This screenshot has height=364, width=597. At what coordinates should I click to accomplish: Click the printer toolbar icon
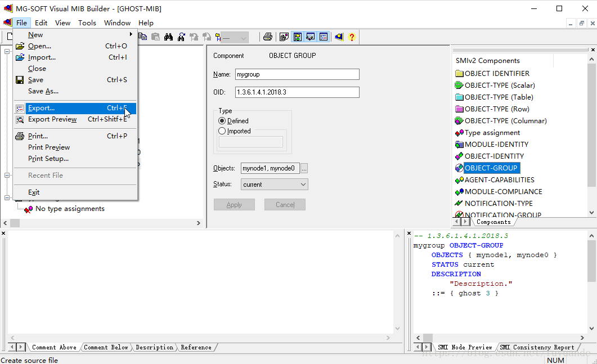[268, 37]
